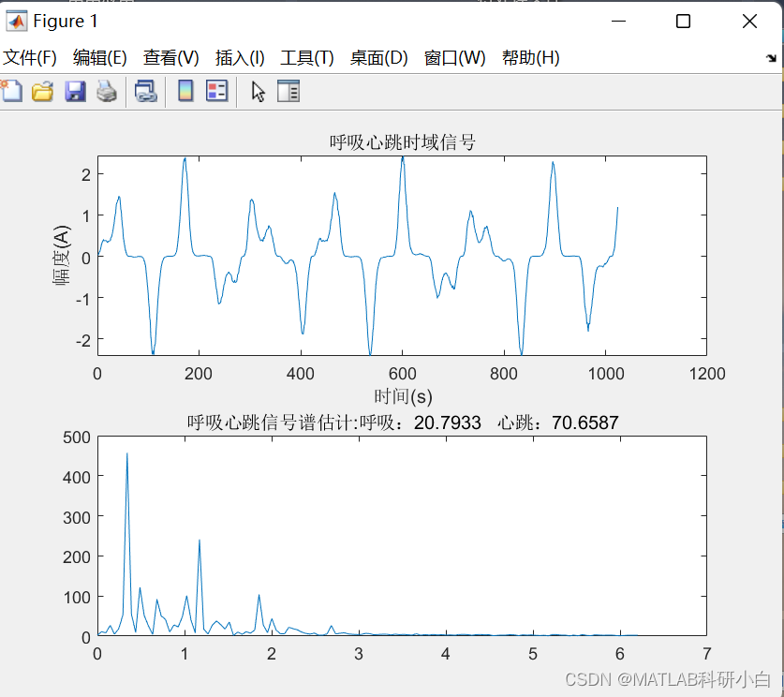
Task: Save the figure with the disk icon
Action: pos(74,91)
